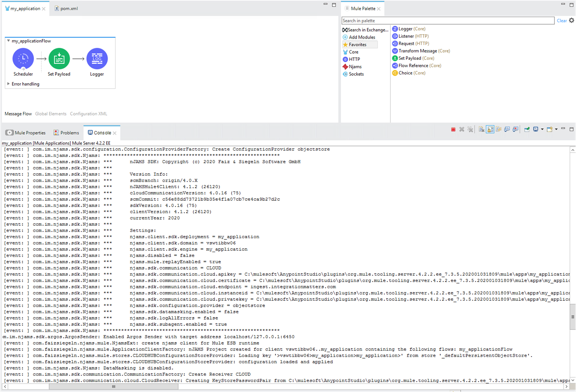Toggle show console when standard out changes

coord(507,129)
